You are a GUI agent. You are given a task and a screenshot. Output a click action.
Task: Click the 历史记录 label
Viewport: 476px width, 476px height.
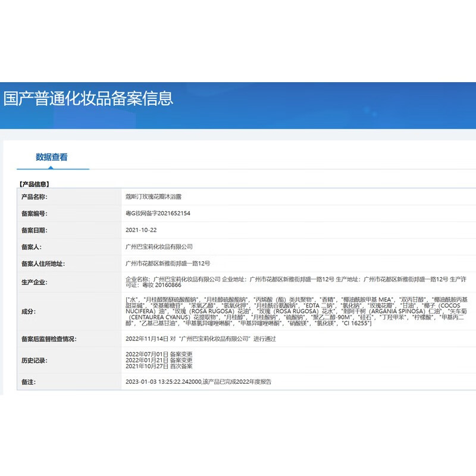[x=35, y=361]
